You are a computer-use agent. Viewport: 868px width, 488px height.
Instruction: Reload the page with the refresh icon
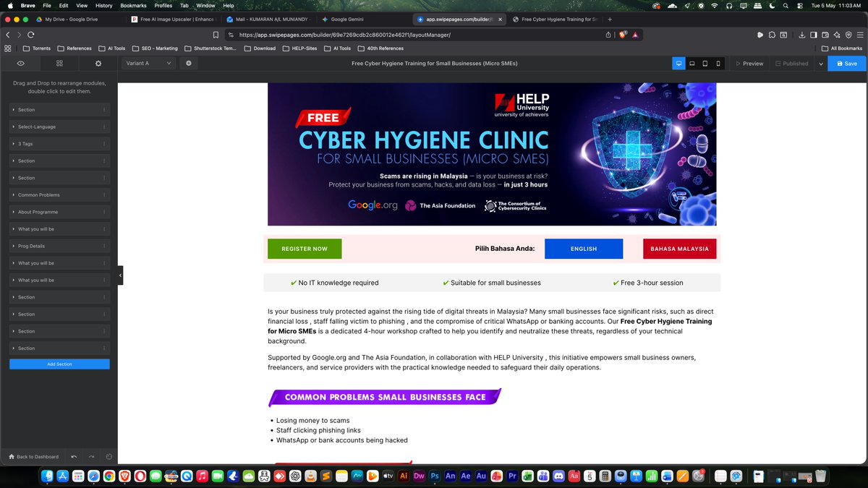click(31, 35)
